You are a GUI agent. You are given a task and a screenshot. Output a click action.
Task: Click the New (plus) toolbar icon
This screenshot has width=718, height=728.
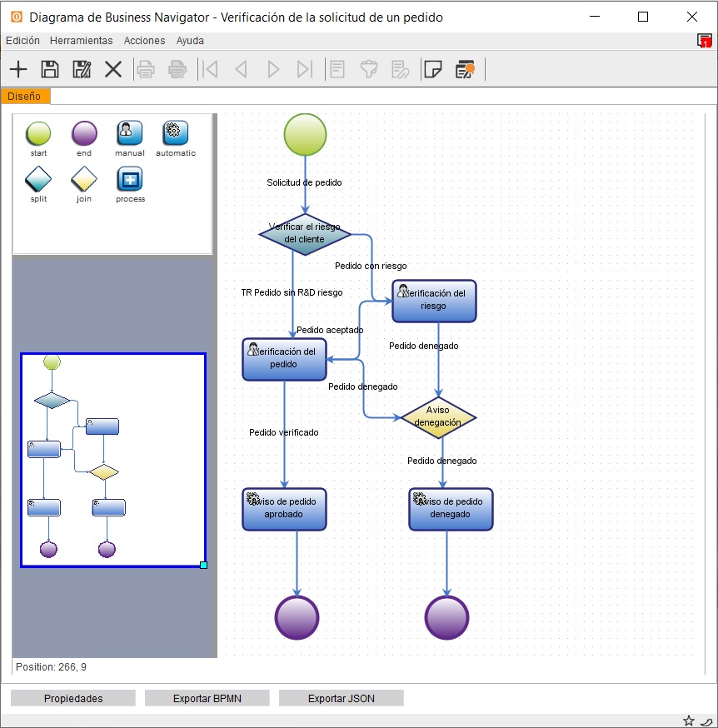pos(18,70)
